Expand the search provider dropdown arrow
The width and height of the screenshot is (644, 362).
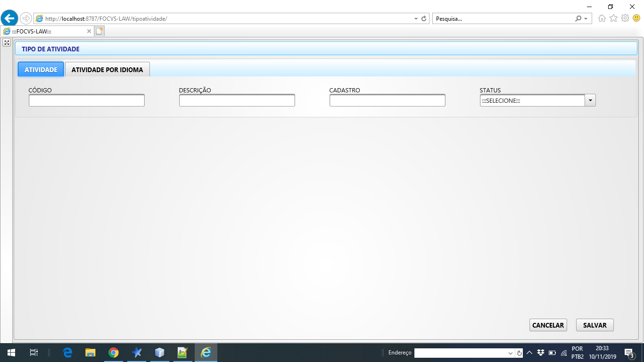pos(586,19)
